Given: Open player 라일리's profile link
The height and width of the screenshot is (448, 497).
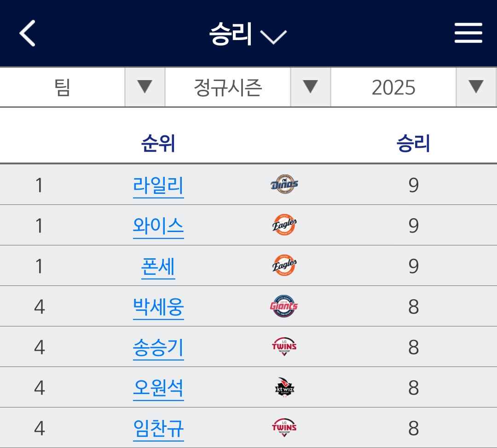Looking at the screenshot, I should (158, 185).
